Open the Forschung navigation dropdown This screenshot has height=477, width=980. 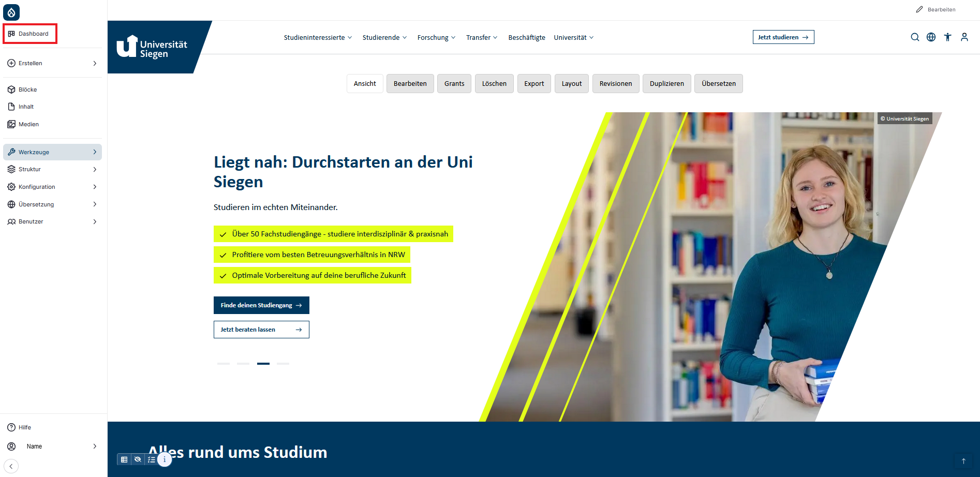click(436, 38)
